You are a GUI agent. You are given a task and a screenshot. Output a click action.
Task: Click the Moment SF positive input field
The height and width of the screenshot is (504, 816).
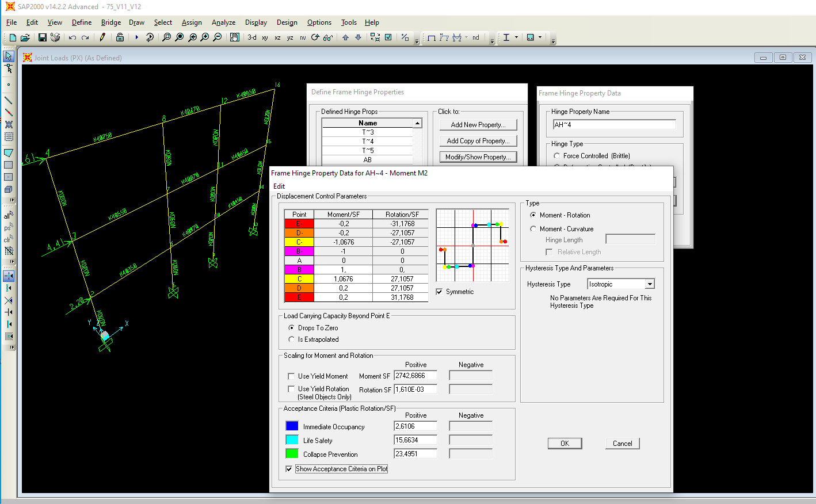(415, 376)
